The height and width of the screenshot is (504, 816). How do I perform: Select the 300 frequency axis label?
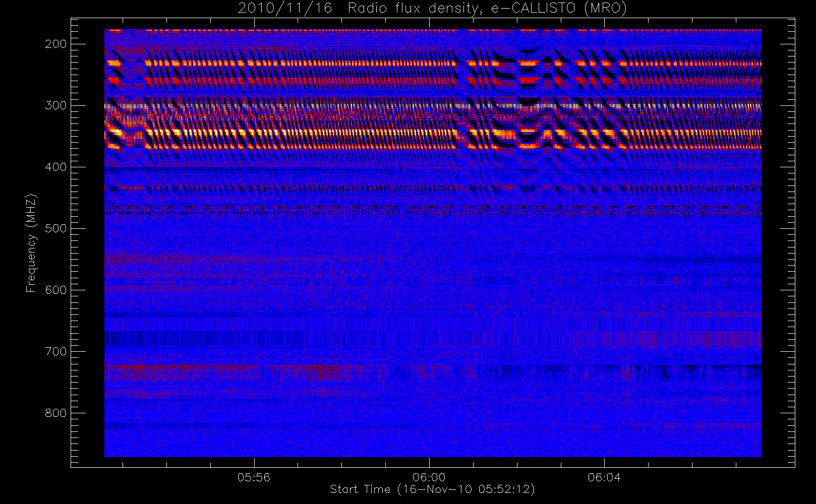click(x=55, y=105)
